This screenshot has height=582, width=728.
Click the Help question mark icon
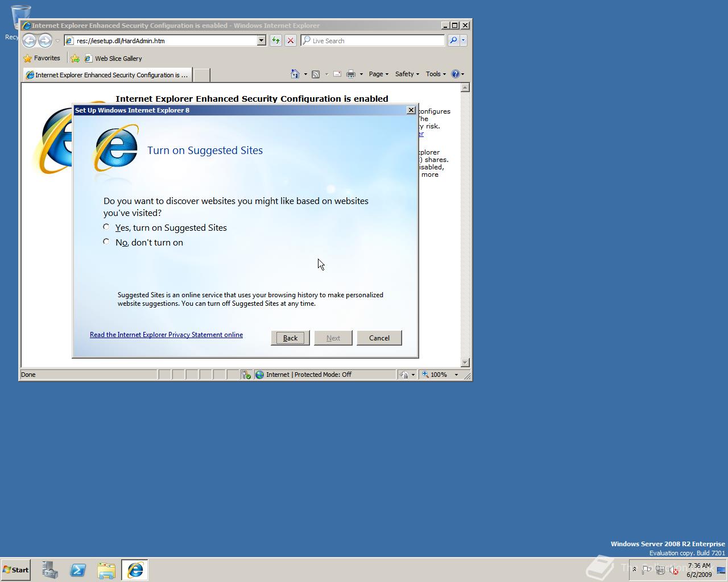(x=455, y=74)
